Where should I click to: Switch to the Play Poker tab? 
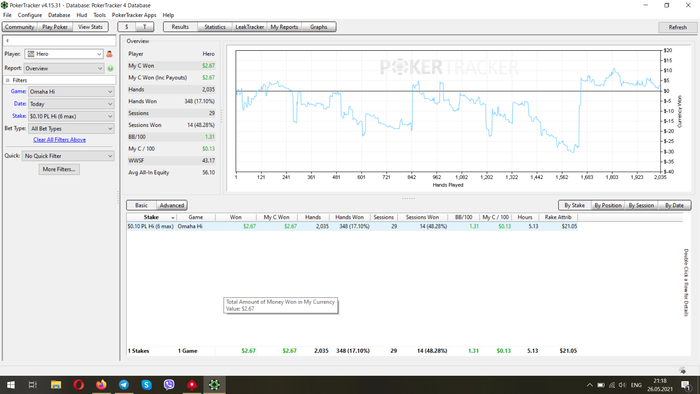click(x=55, y=27)
